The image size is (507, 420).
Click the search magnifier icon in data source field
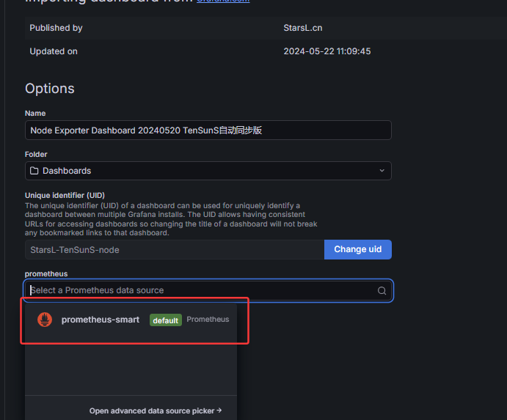(382, 291)
